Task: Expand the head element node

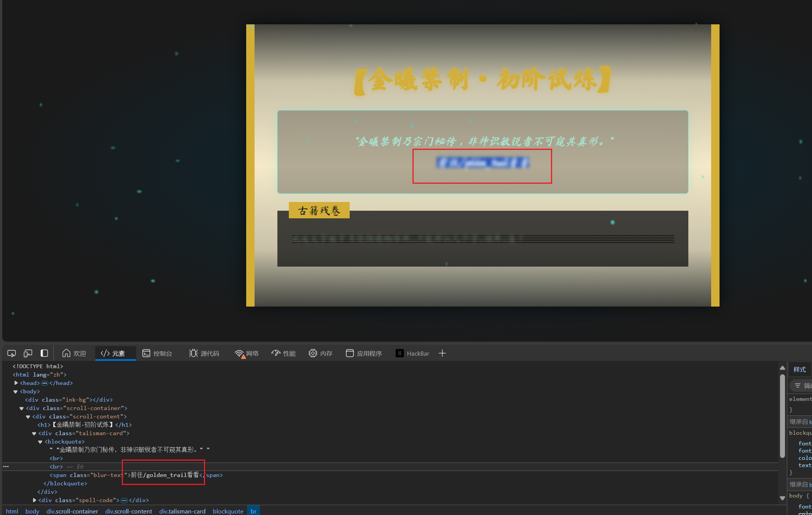Action: click(16, 383)
